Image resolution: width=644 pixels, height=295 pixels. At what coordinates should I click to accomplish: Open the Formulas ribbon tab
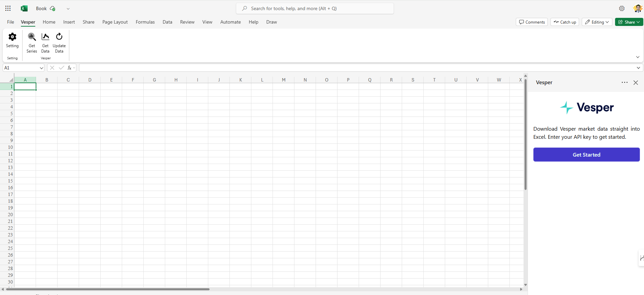[x=145, y=22]
